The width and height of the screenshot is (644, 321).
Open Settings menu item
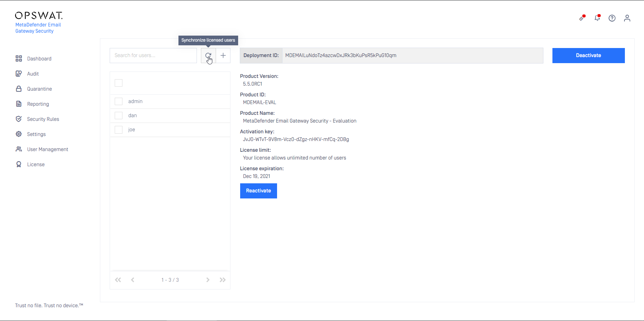coord(36,134)
